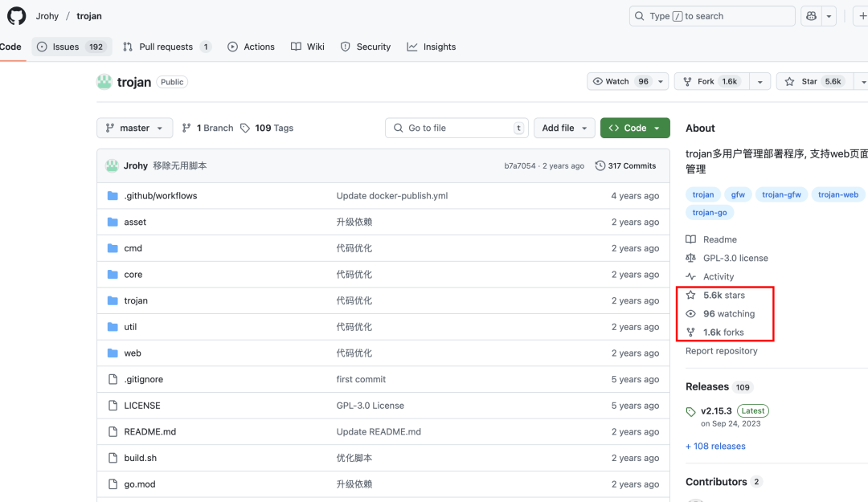Screen dimensions: 868x502
Task: Open the Activity link
Action: (x=710, y=277)
